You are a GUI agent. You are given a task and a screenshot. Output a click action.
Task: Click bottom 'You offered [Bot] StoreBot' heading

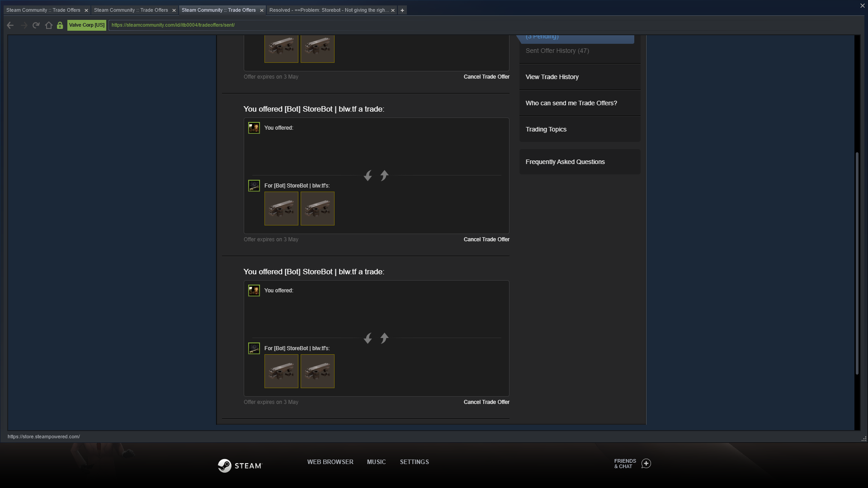[x=314, y=272]
